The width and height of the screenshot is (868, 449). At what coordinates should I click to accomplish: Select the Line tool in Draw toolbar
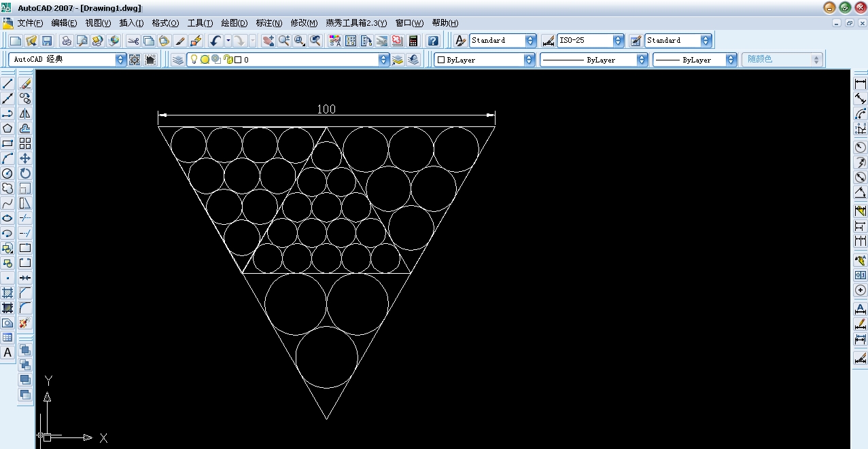(7, 84)
